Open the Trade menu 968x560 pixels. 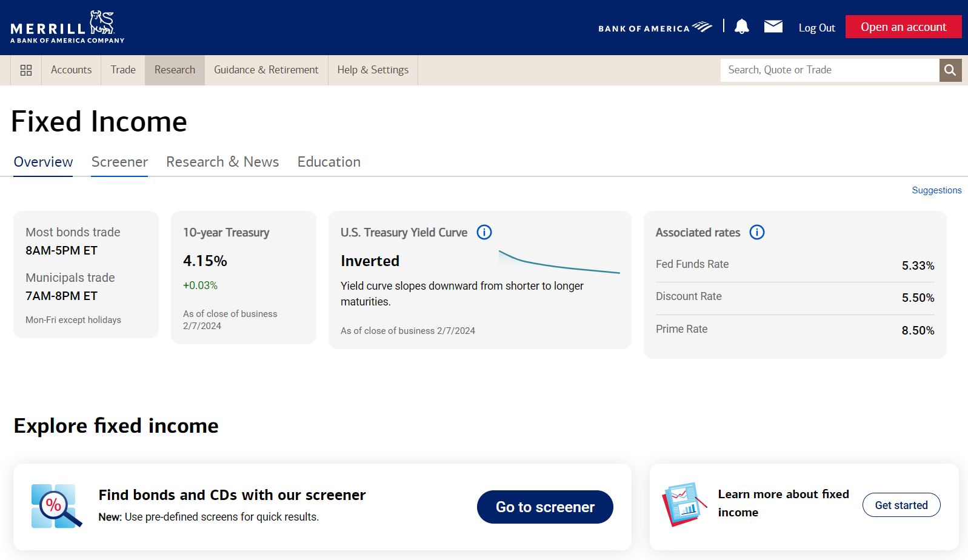(123, 70)
